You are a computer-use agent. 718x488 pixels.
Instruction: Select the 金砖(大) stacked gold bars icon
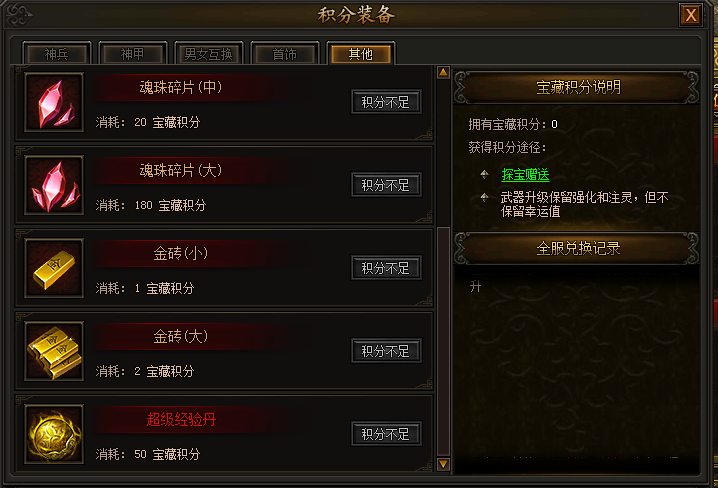tap(54, 351)
